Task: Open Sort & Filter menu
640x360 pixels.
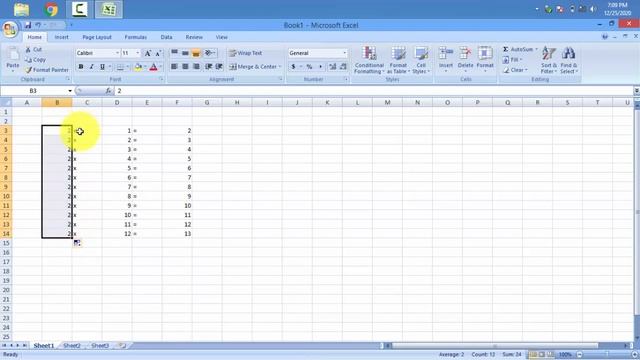Action: click(549, 60)
